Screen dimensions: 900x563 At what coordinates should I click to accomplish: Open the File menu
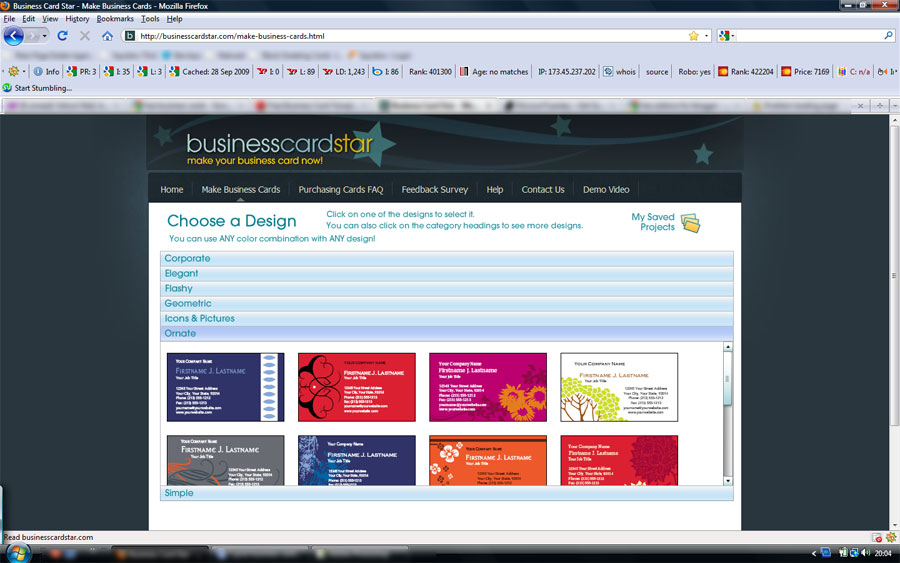9,19
